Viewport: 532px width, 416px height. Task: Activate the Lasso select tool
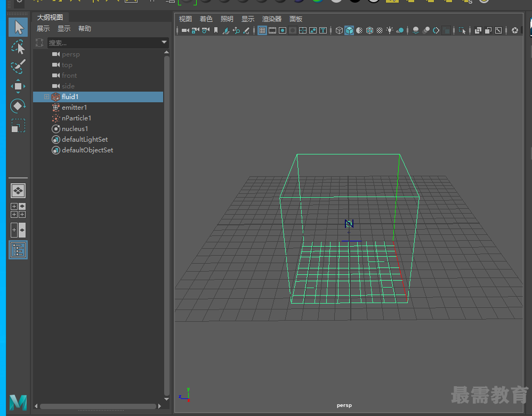[18, 47]
